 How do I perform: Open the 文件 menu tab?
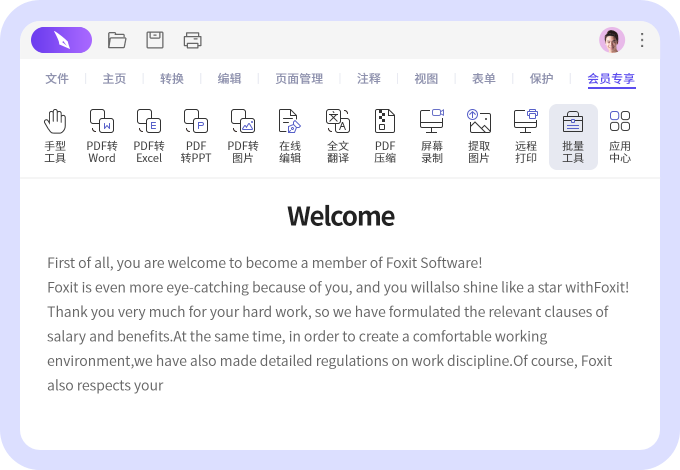point(57,78)
